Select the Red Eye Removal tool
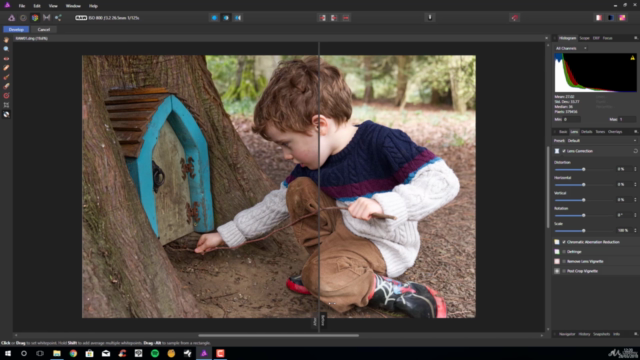The height and width of the screenshot is (360, 640). coord(6,58)
